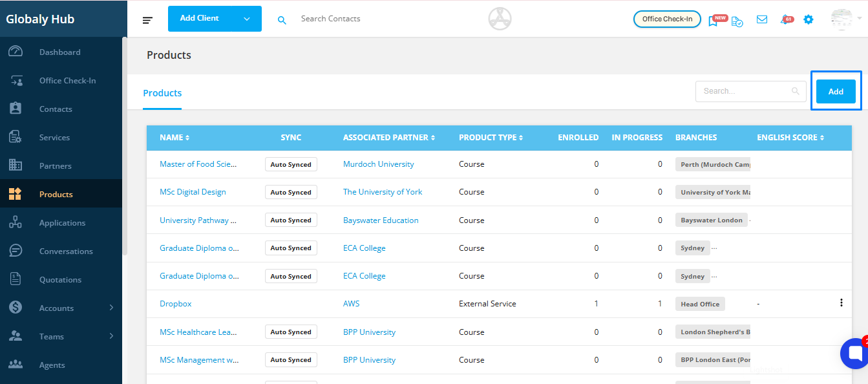Image resolution: width=868 pixels, height=384 pixels.
Task: Click Auto Synced badge on Master of Food Science
Action: pos(291,165)
